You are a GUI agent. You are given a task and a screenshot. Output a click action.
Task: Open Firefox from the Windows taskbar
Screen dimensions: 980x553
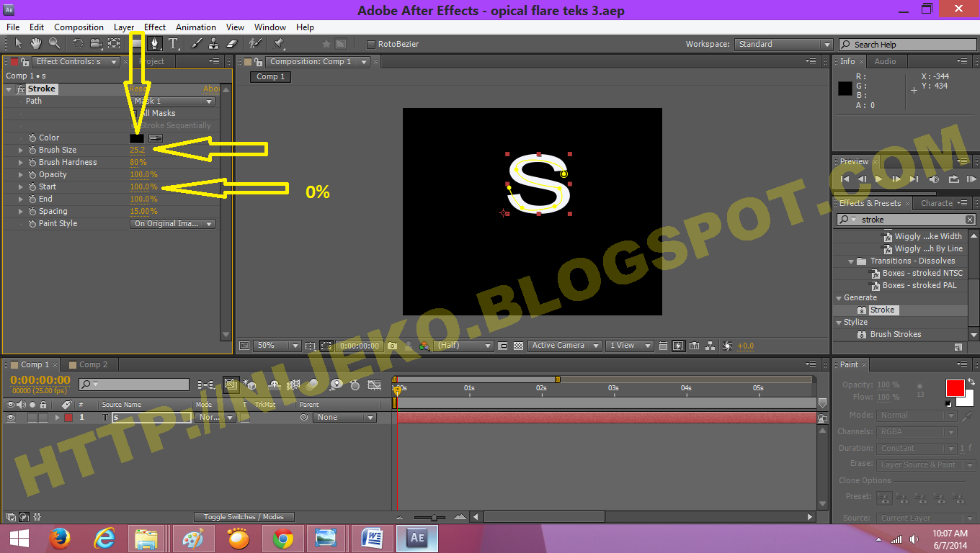coord(60,537)
